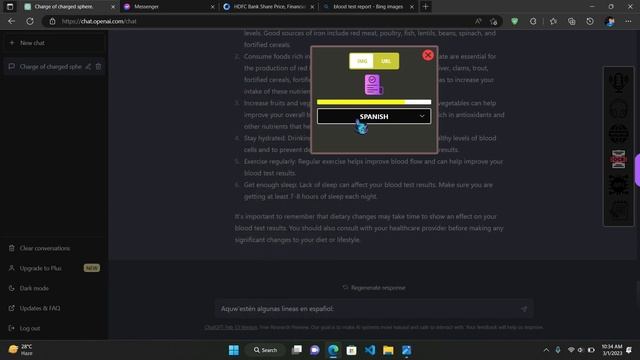Click the Read aloud icon in the address bar

[478, 21]
